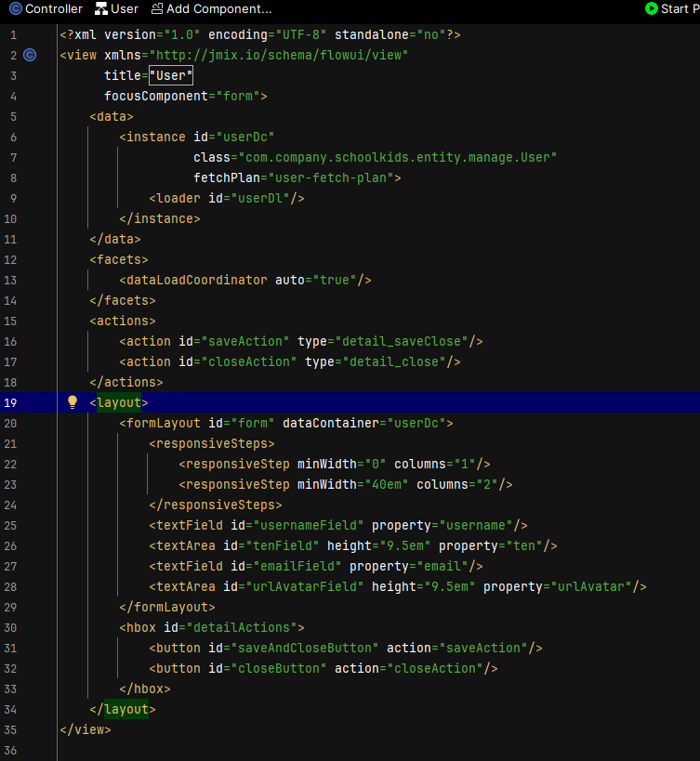Click the closing hbox tag on line 33
Screen dimensions: 700x761
pyautogui.click(x=145, y=689)
